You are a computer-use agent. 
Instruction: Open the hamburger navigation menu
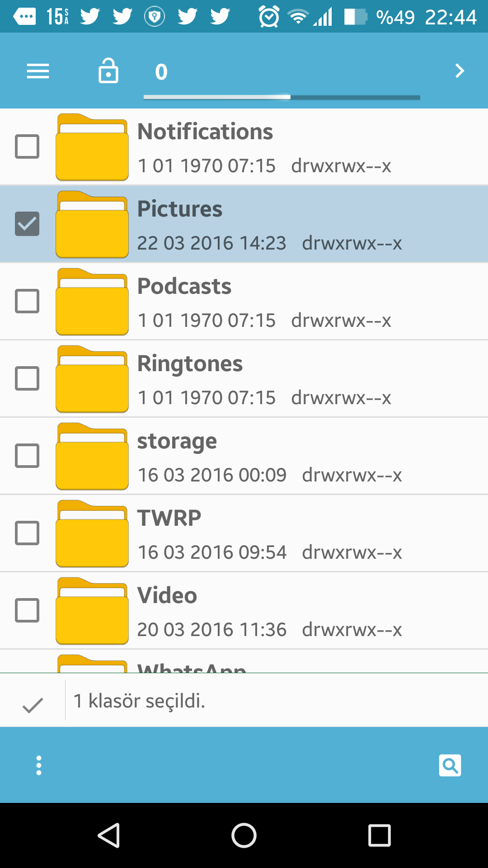(x=38, y=71)
